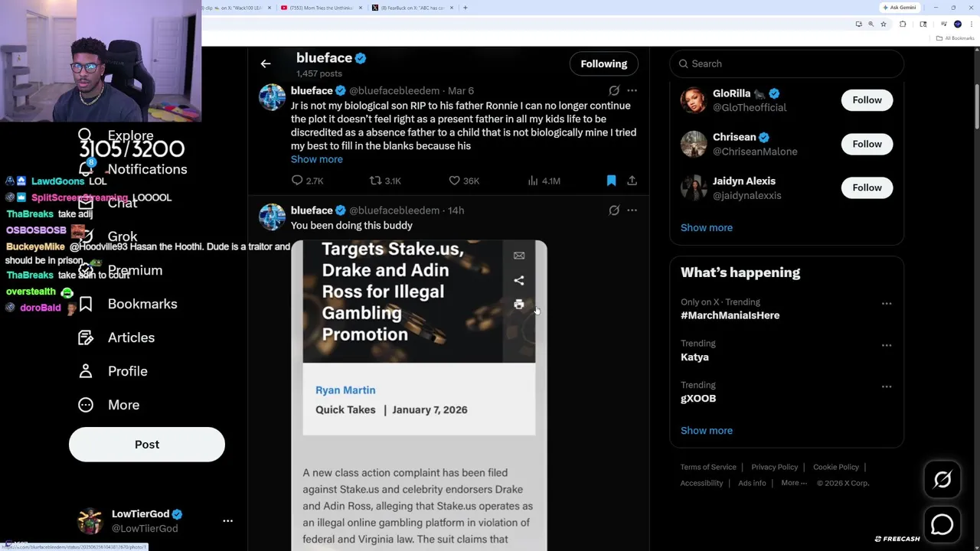Open Privacy Policy link
The height and width of the screenshot is (551, 980).
coord(774,467)
